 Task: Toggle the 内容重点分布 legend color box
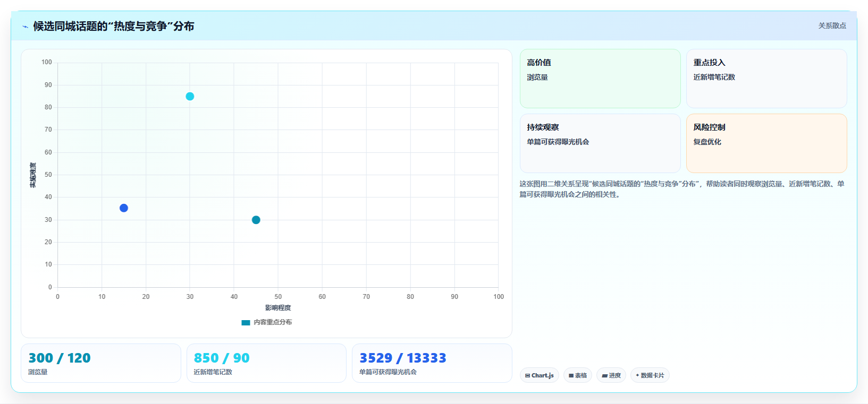pos(246,322)
